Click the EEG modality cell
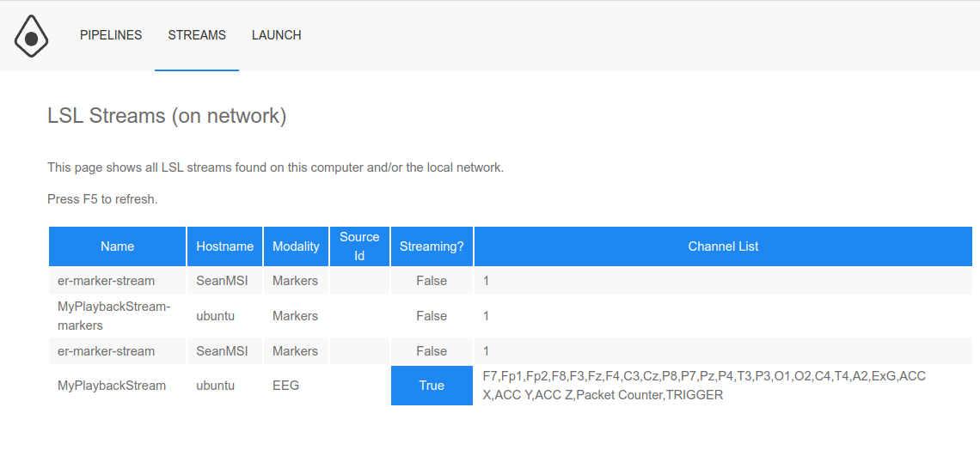 pyautogui.click(x=285, y=386)
